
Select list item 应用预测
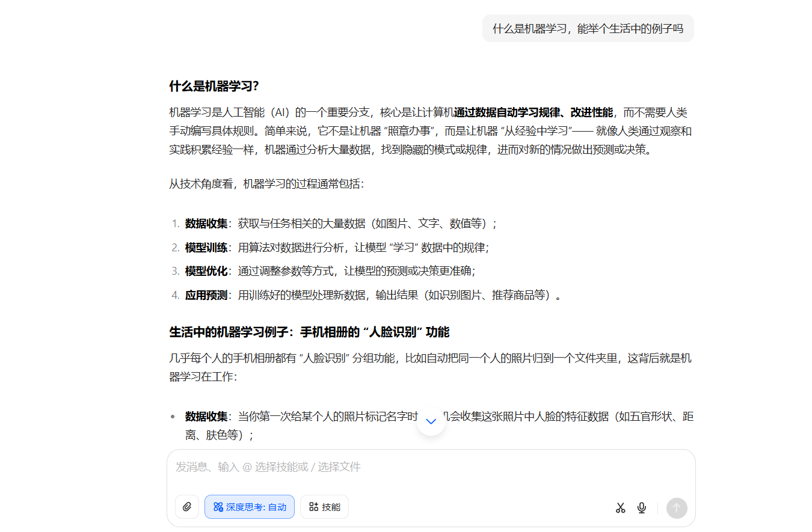pyautogui.click(x=206, y=295)
